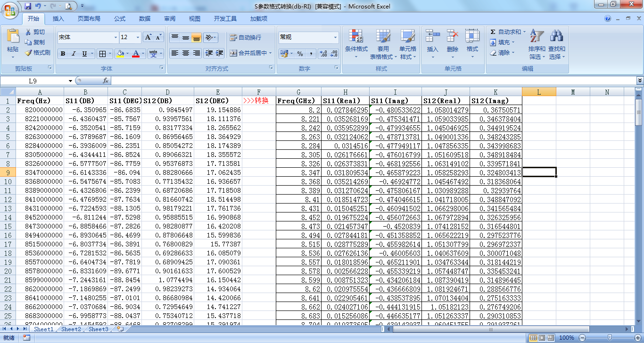Screen dimensions: 644x343
Task: Toggle Bold formatting
Action: click(x=63, y=54)
